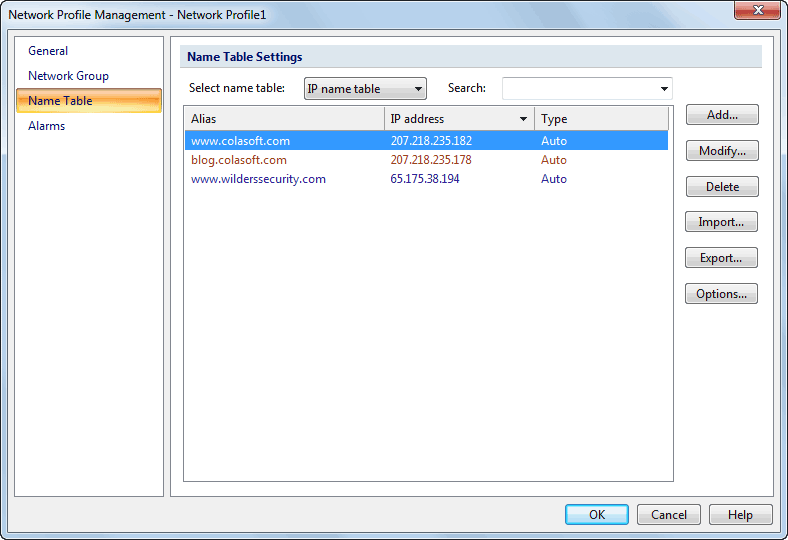Click IP address 207.218.235.178

click(x=431, y=160)
